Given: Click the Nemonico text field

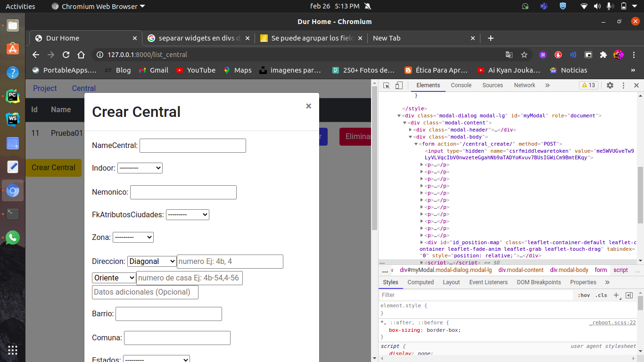Looking at the screenshot, I should (183, 192).
